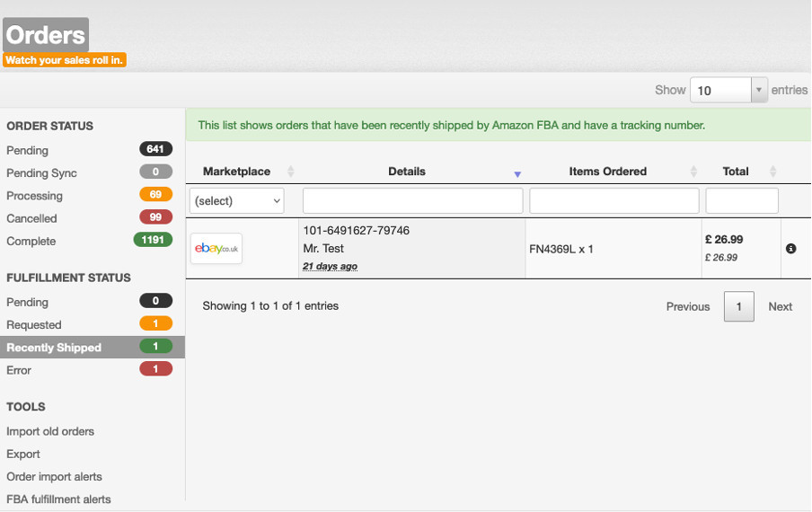Select Complete order status filter
This screenshot has height=512, width=812.
(x=31, y=242)
